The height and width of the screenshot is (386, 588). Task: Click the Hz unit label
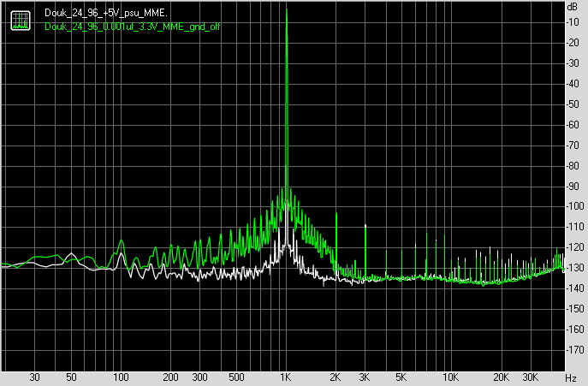(x=571, y=377)
